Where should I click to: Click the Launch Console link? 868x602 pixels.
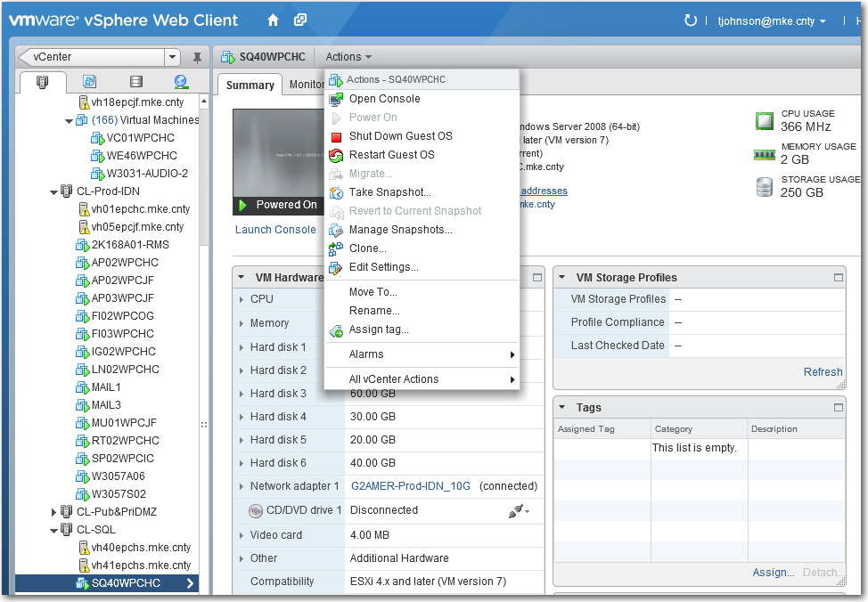[x=275, y=229]
